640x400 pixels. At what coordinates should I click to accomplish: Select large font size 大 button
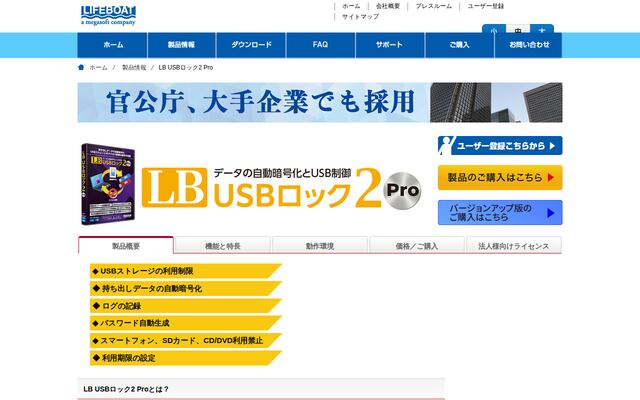[x=542, y=29]
